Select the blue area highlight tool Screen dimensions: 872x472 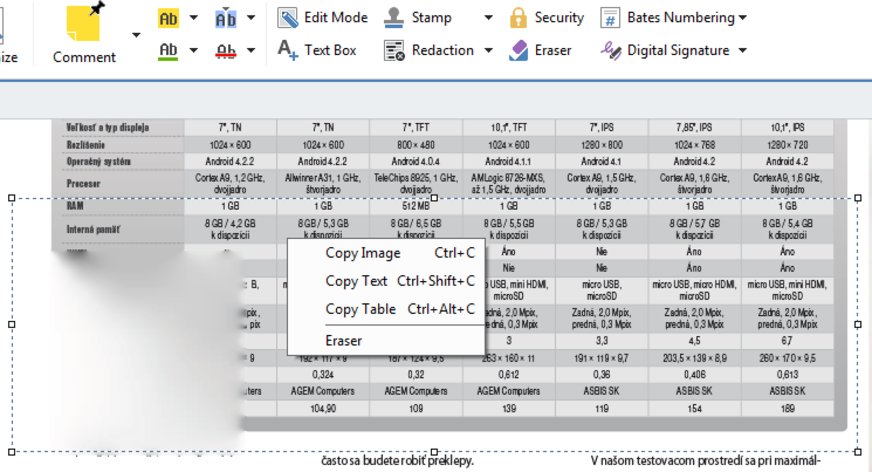click(x=226, y=18)
